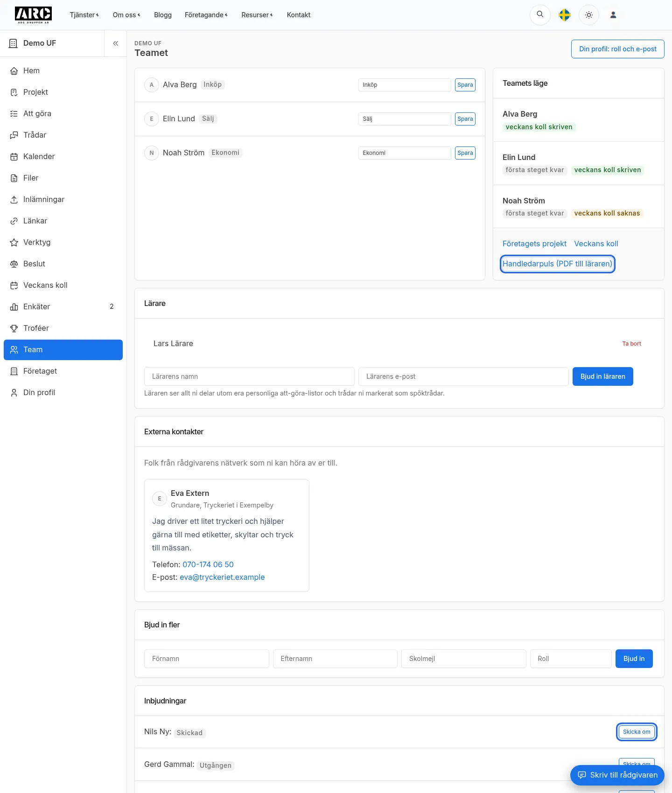This screenshot has width=672, height=793.
Task: Open Skriv till rådgivaren chat button
Action: point(617,775)
